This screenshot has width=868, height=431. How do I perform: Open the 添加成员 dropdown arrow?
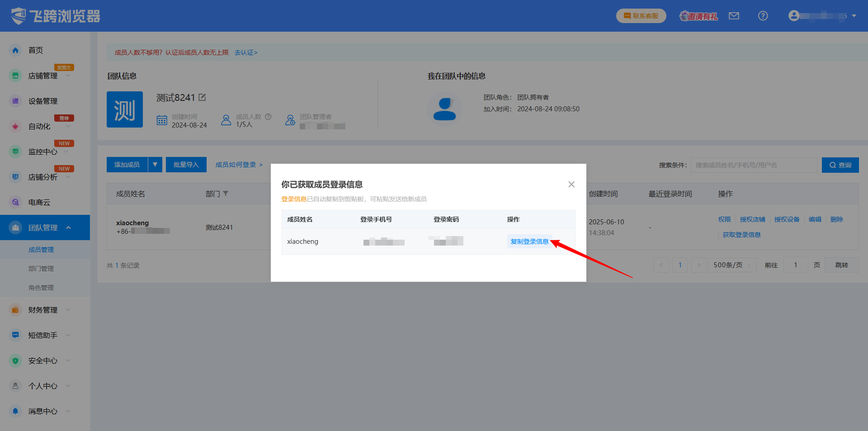tap(155, 165)
